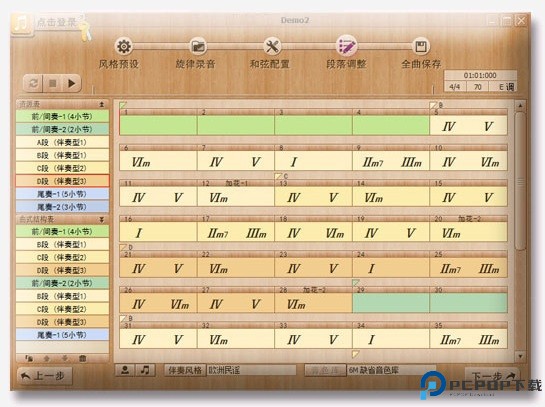This screenshot has width=545, height=407.
Task: Click the VIm chord in measure 6
Action: [141, 162]
